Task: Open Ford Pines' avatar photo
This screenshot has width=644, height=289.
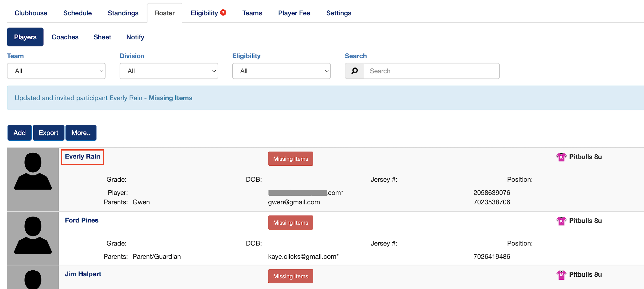Action: click(33, 238)
